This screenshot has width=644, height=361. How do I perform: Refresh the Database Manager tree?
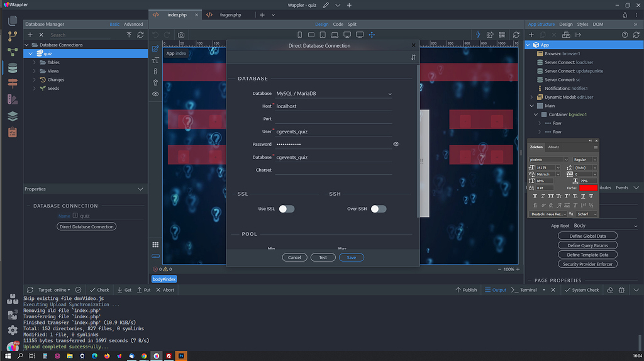pyautogui.click(x=140, y=35)
